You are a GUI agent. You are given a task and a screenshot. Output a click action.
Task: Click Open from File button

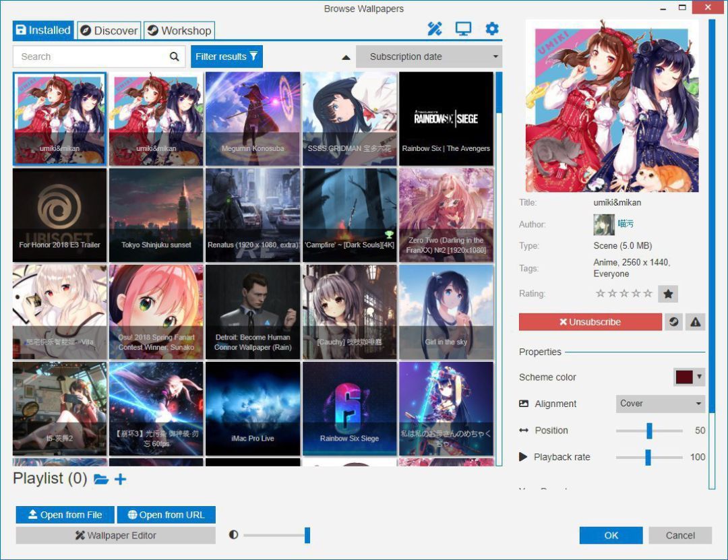[x=65, y=514]
